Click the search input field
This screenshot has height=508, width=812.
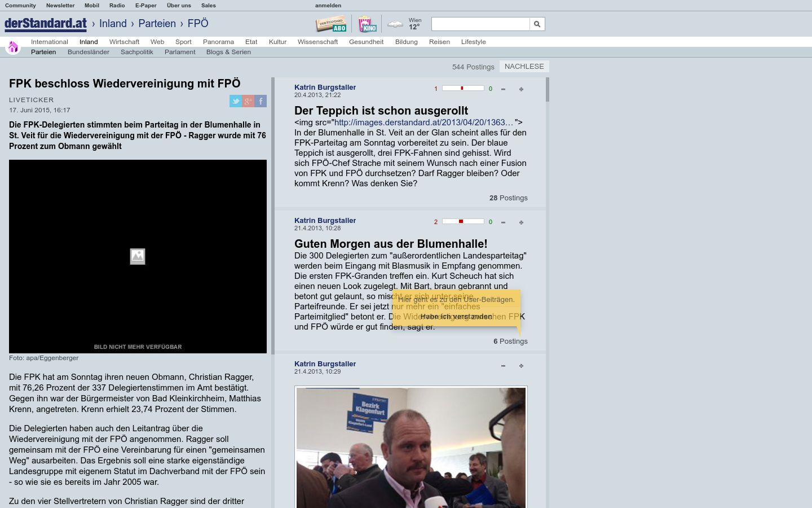tap(480, 24)
